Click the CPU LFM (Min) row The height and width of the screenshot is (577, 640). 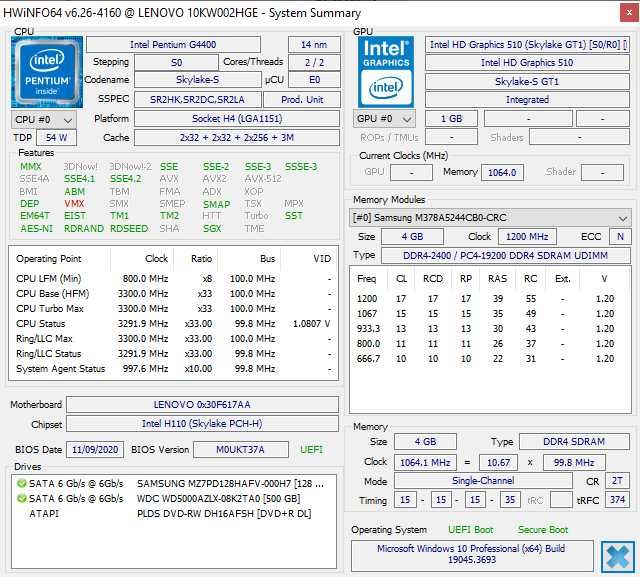coord(173,279)
